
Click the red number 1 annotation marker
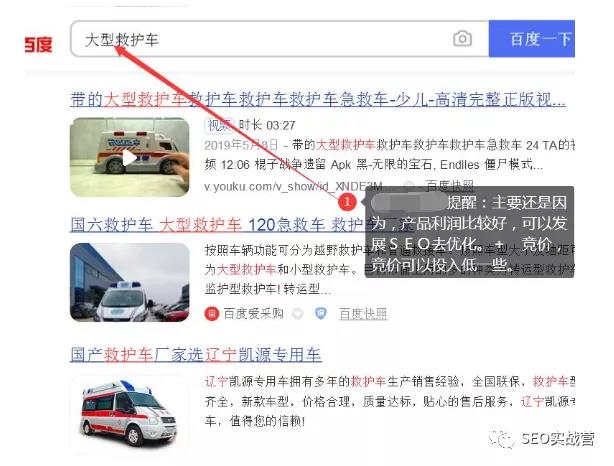point(347,202)
